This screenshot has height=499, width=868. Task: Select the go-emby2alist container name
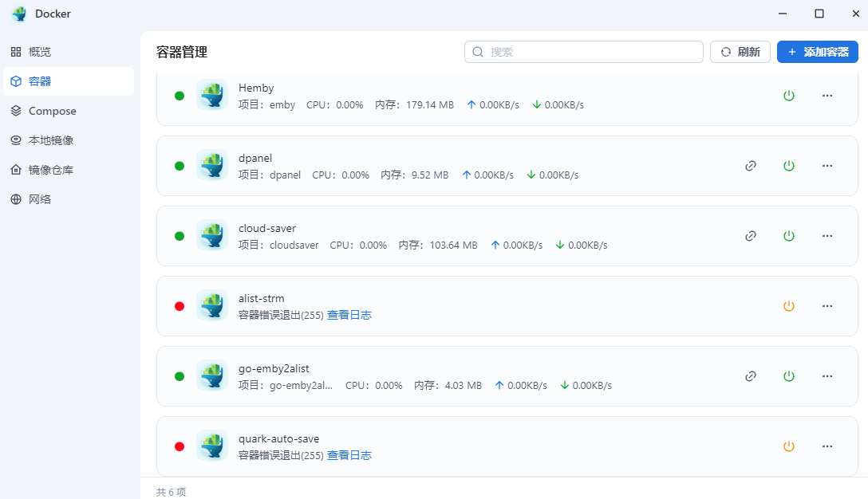pyautogui.click(x=274, y=369)
